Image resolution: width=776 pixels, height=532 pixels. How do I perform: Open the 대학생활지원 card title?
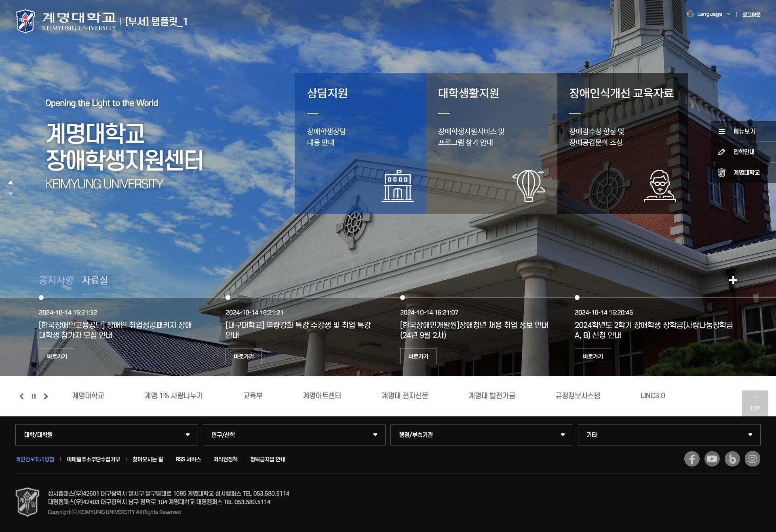pyautogui.click(x=468, y=93)
